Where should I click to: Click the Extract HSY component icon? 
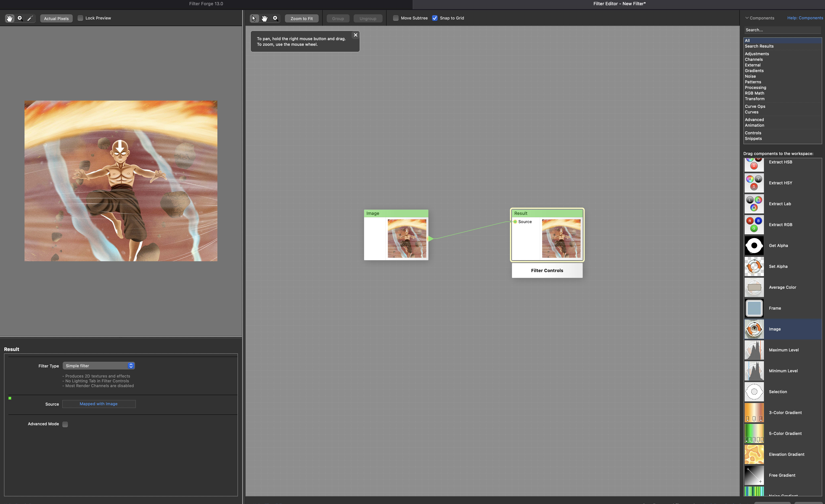coord(754,183)
